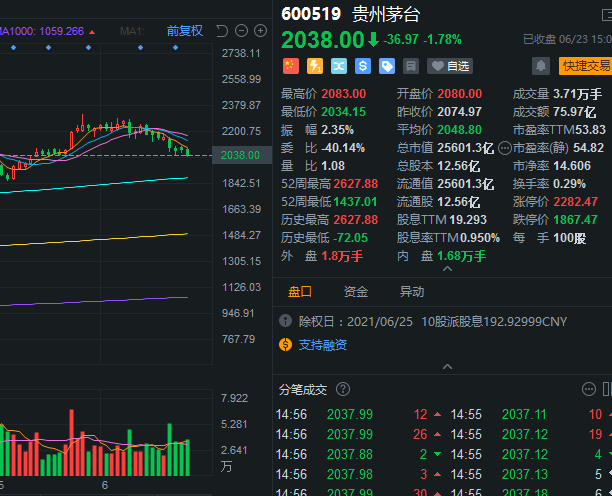
Task: Click the 52周最低 value 1437.01
Action: click(356, 201)
